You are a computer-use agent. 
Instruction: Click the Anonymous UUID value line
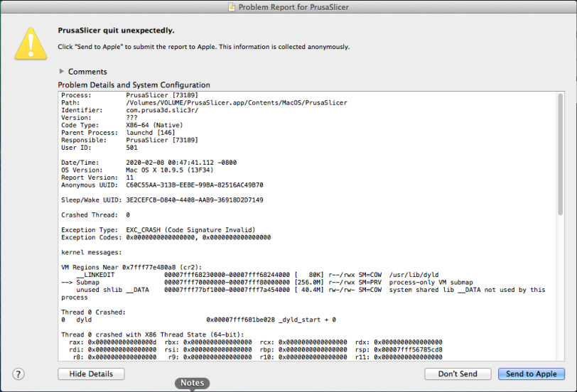coord(162,185)
